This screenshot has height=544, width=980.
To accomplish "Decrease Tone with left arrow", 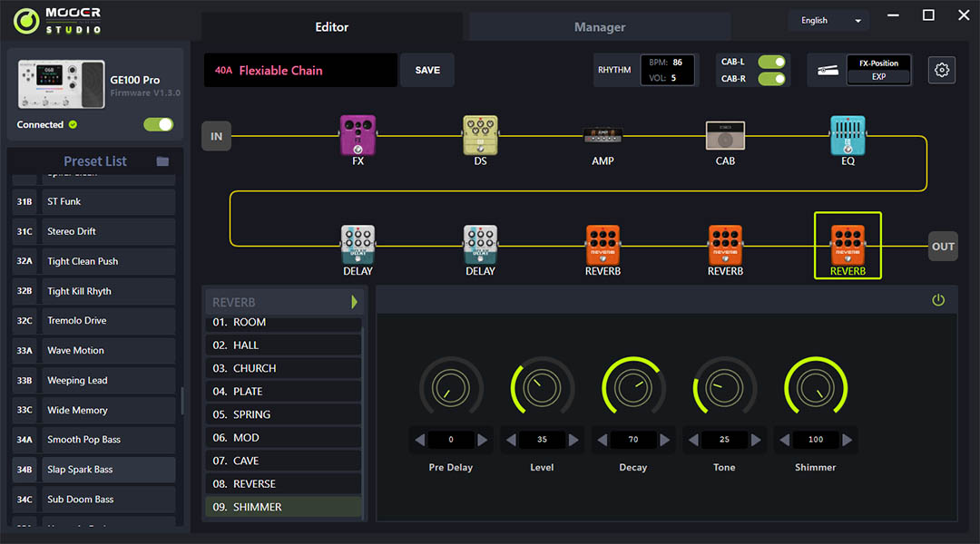I will pyautogui.click(x=694, y=440).
